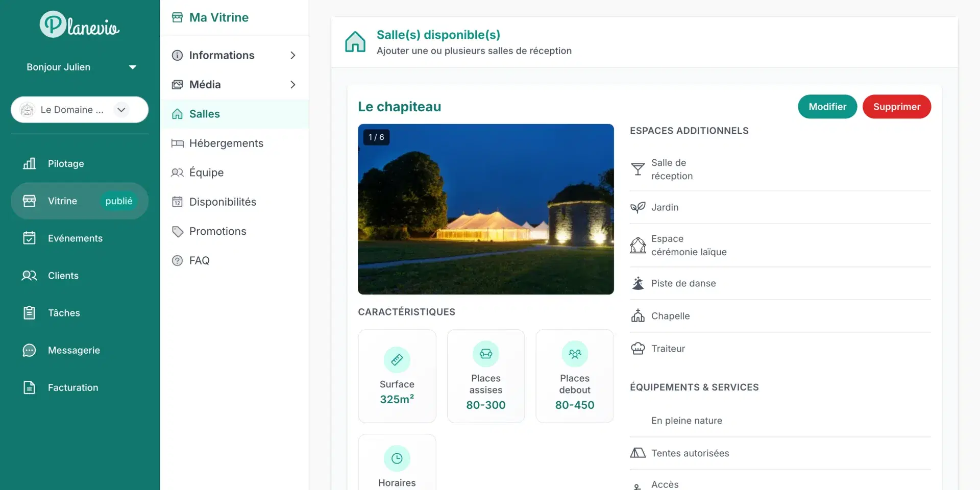Click the Tentes autorisées tent icon
This screenshot has width=980, height=490.
638,453
